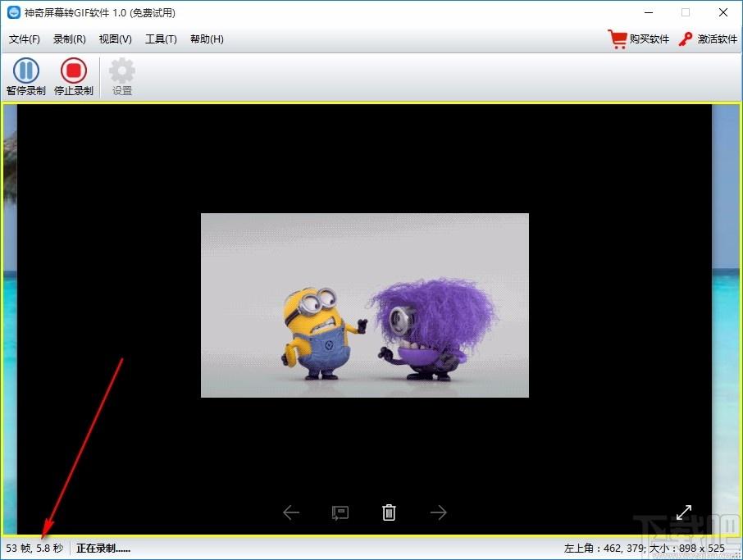
Task: Click the minions GIF preview image
Action: click(365, 305)
